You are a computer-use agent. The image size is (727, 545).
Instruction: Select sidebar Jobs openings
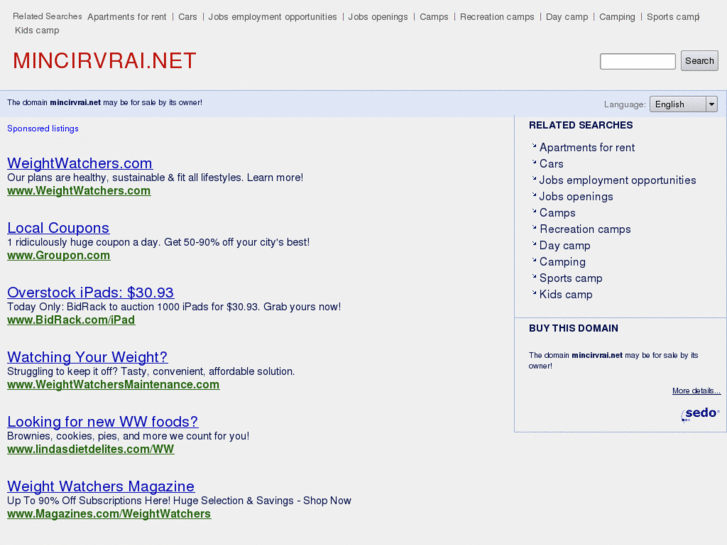point(576,197)
